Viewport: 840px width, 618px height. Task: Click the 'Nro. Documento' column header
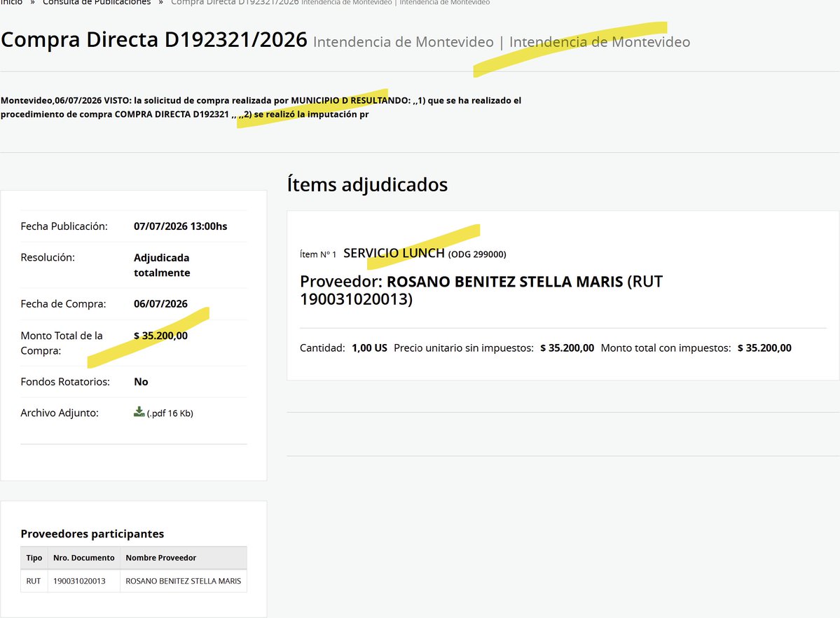(x=83, y=558)
